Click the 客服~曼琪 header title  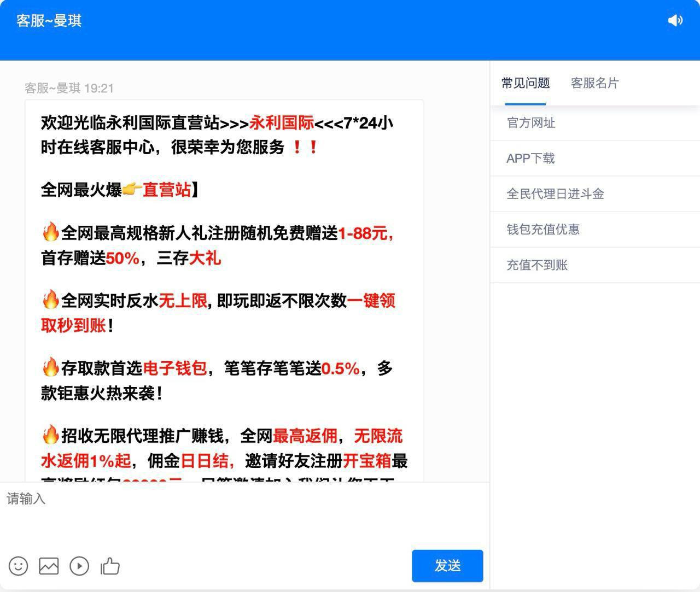point(49,21)
